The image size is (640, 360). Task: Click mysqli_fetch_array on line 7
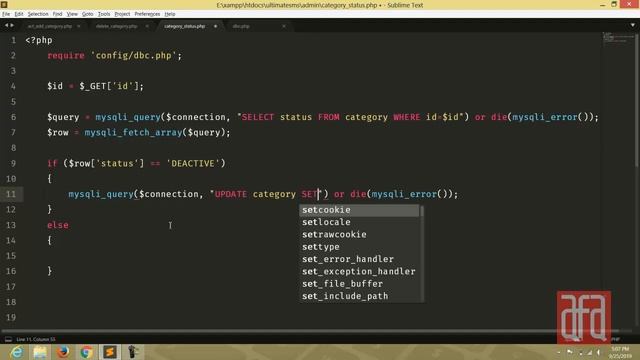[x=133, y=132]
